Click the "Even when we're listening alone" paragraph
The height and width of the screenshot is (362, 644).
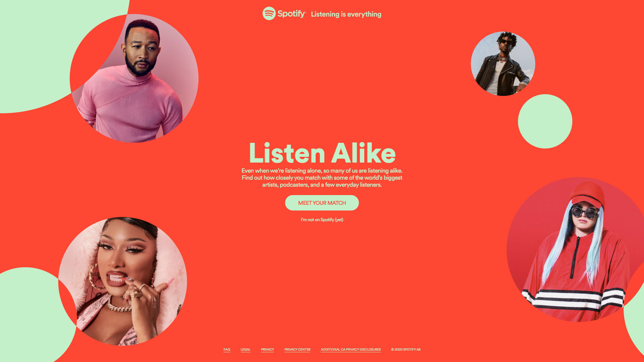click(322, 178)
